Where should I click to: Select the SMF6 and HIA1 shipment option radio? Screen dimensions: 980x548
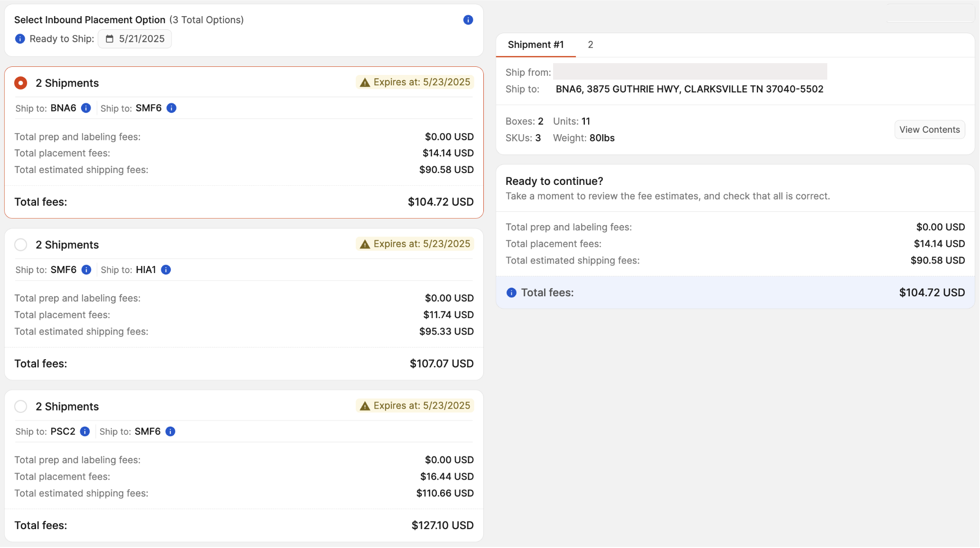pos(21,245)
